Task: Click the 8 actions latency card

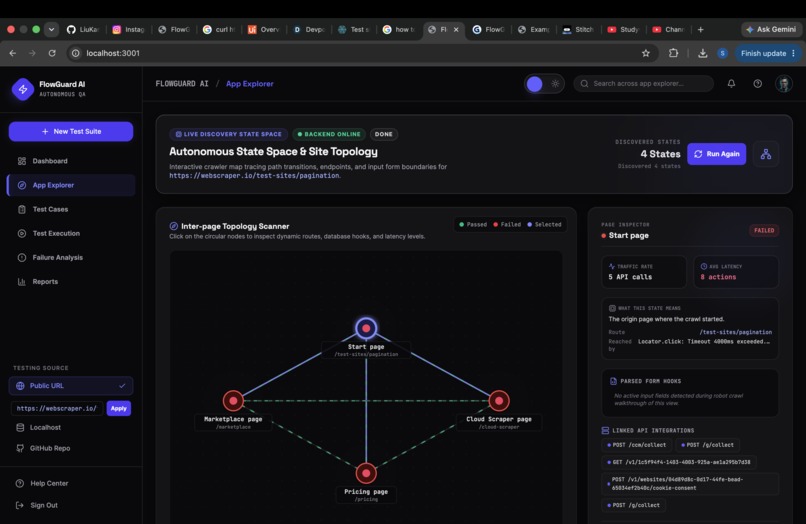Action: tap(736, 272)
